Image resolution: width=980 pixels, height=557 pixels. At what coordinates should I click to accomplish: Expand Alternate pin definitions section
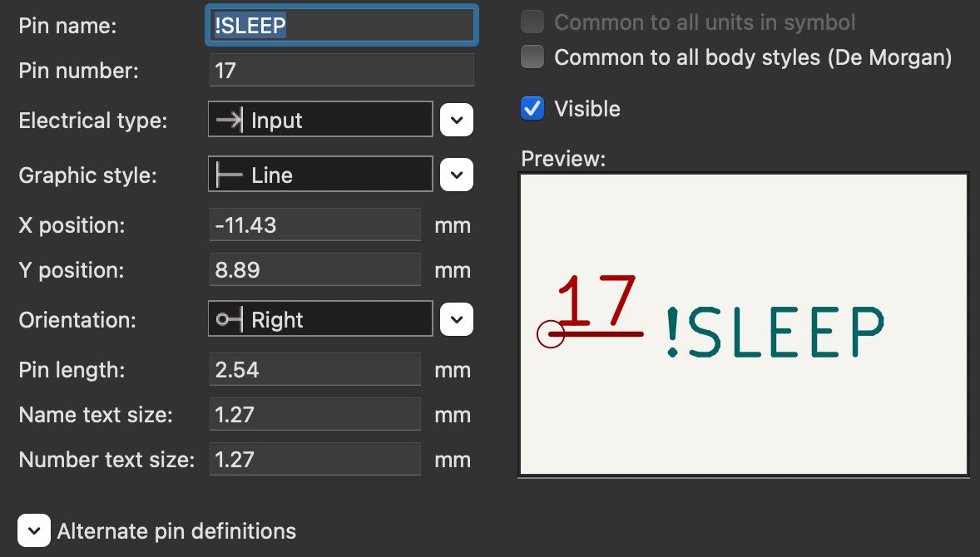coord(34,530)
